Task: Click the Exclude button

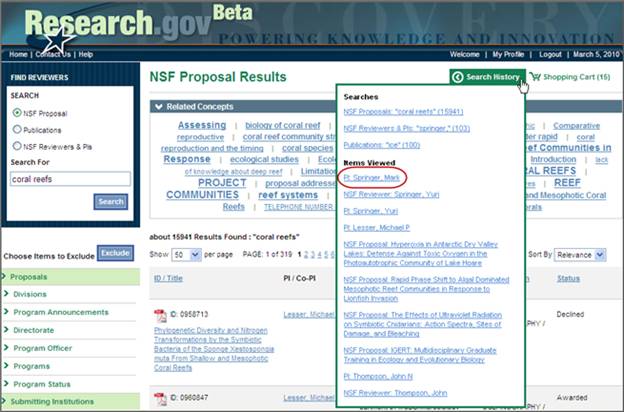Action: 115,252
